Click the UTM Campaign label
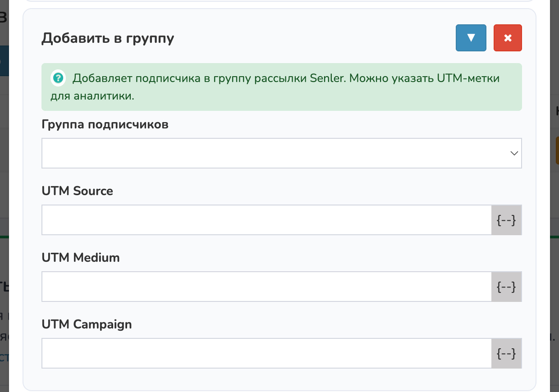559x392 pixels. [87, 324]
